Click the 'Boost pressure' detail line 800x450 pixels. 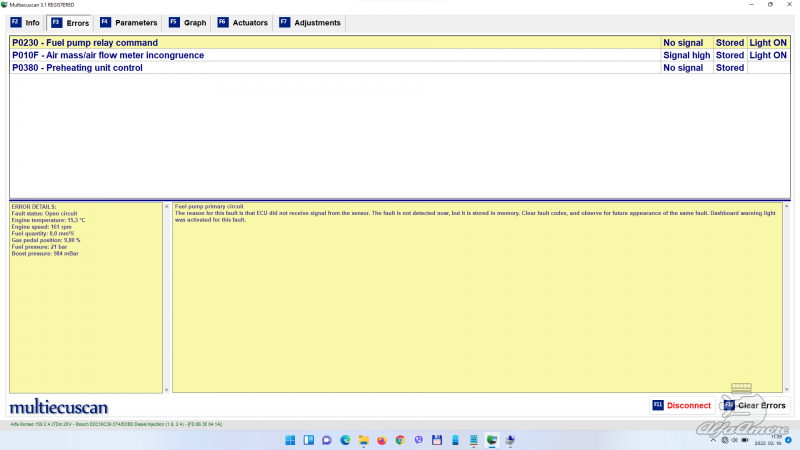click(x=45, y=253)
